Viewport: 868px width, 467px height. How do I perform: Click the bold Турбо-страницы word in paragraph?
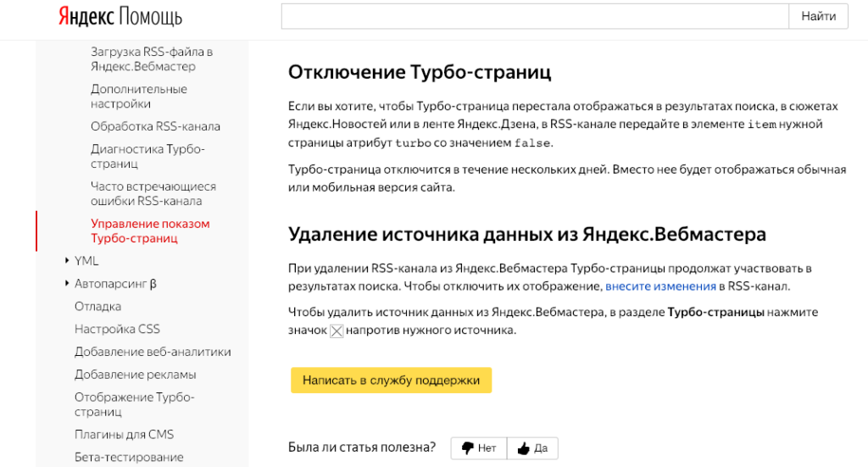715,312
